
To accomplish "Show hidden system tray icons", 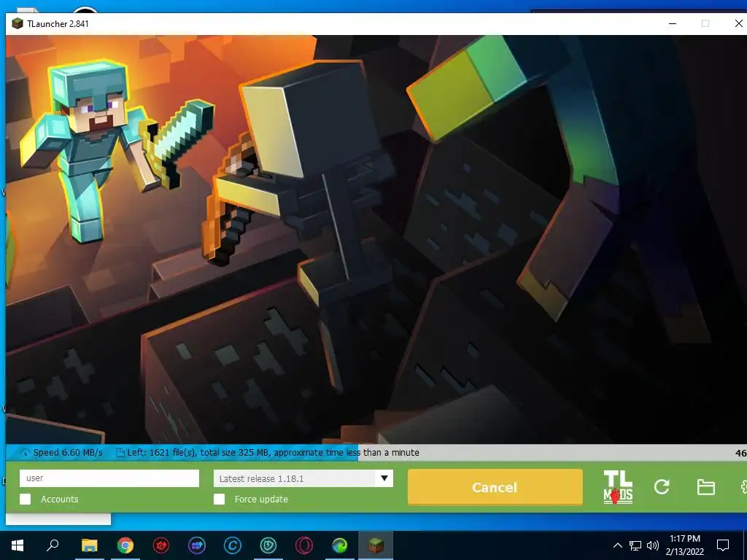I will point(617,545).
